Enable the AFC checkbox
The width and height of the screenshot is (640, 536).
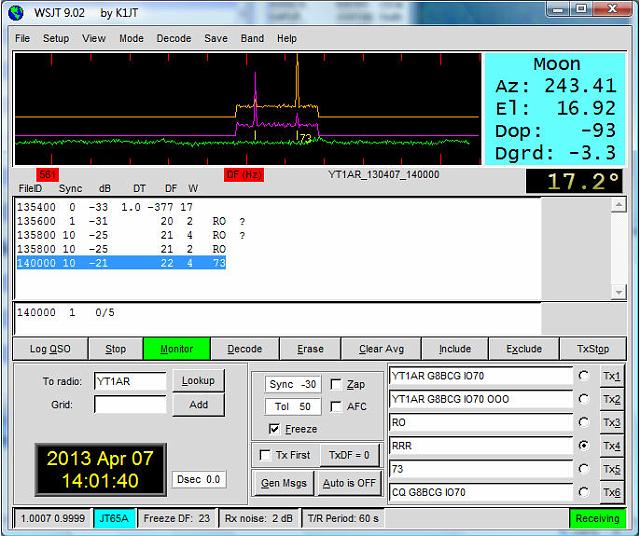(x=336, y=407)
